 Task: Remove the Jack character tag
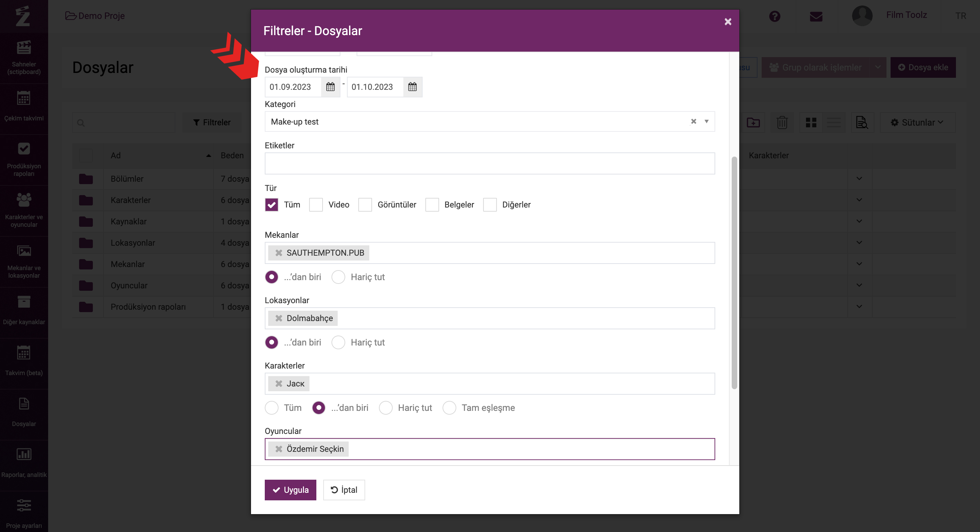click(x=279, y=384)
